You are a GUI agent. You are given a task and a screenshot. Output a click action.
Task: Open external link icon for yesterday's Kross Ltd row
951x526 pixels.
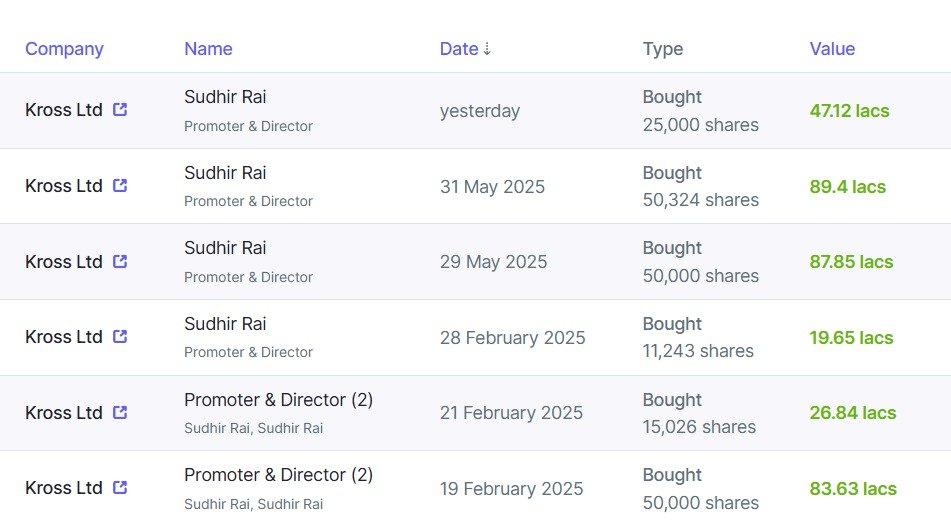click(120, 109)
